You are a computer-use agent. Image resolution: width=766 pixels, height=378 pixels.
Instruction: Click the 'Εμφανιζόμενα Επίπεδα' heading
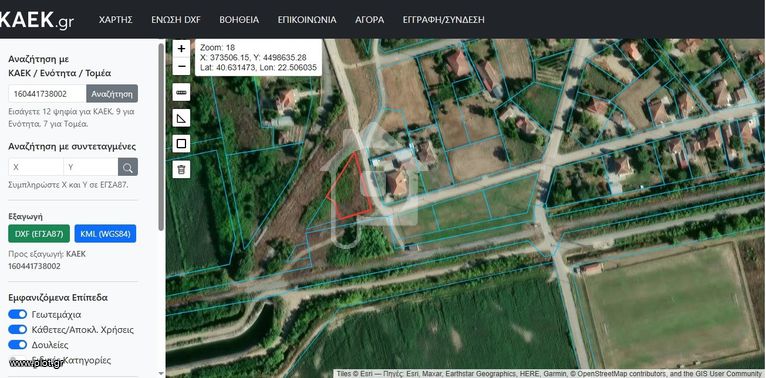coord(58,297)
